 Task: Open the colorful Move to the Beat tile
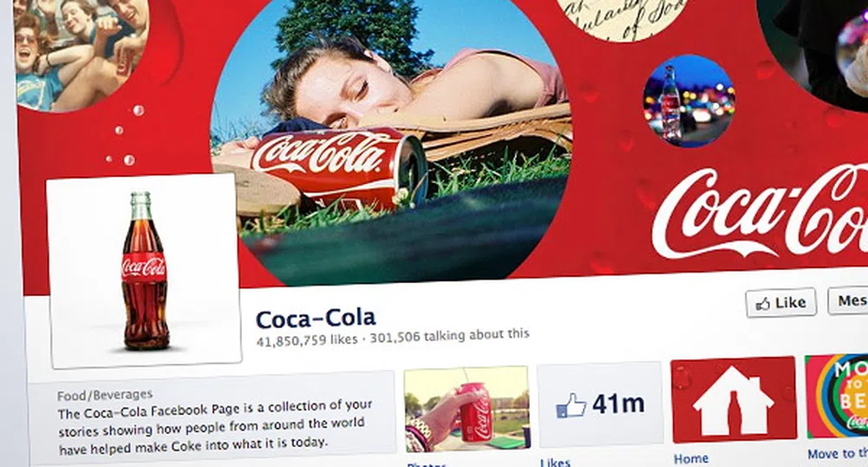(837, 396)
